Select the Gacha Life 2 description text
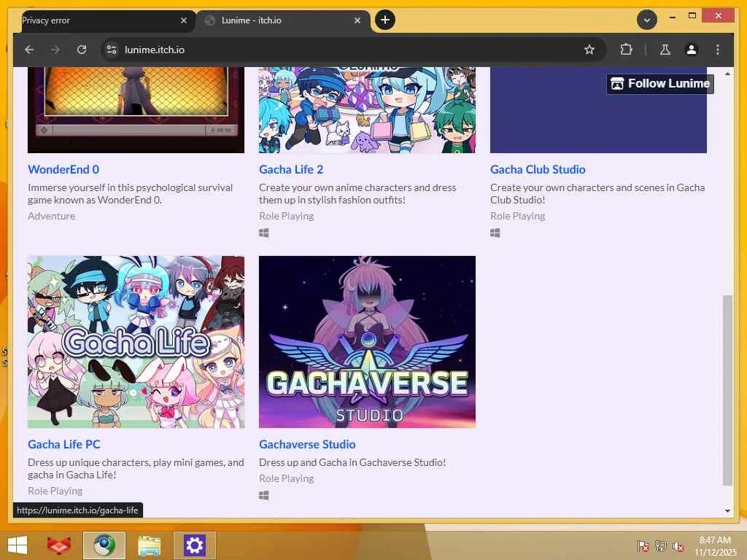The image size is (747, 560). (357, 194)
